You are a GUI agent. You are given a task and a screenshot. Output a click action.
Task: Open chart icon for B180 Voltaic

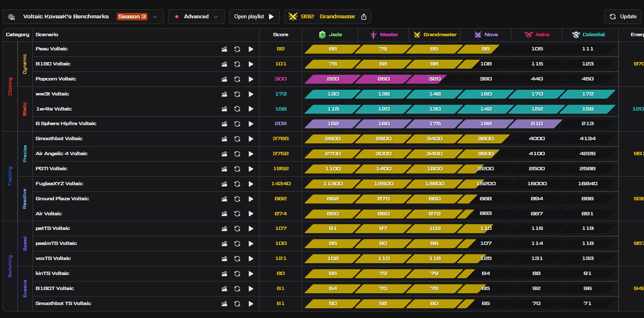point(224,64)
